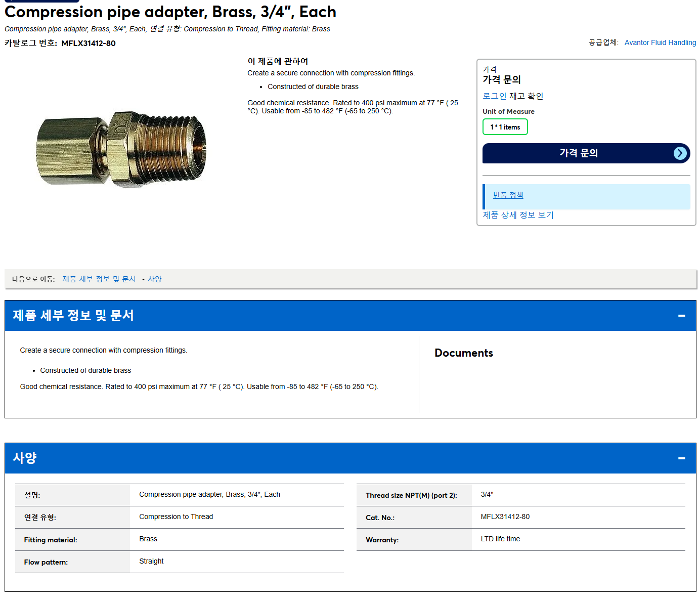Select the 1 * 1 items unit option
Viewport: 700px width, 602px height.
505,127
